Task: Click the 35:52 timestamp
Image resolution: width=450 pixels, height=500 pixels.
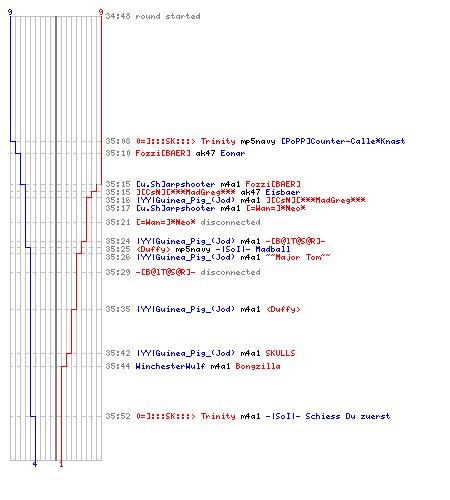Action: point(118,416)
